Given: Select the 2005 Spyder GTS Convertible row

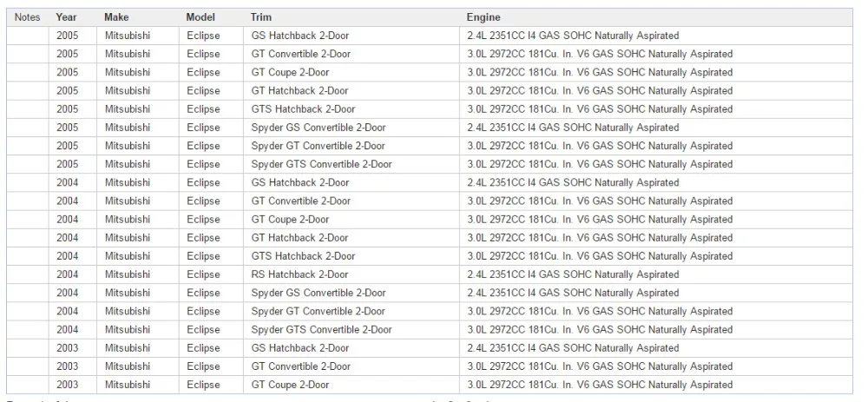Looking at the screenshot, I should (x=431, y=164).
